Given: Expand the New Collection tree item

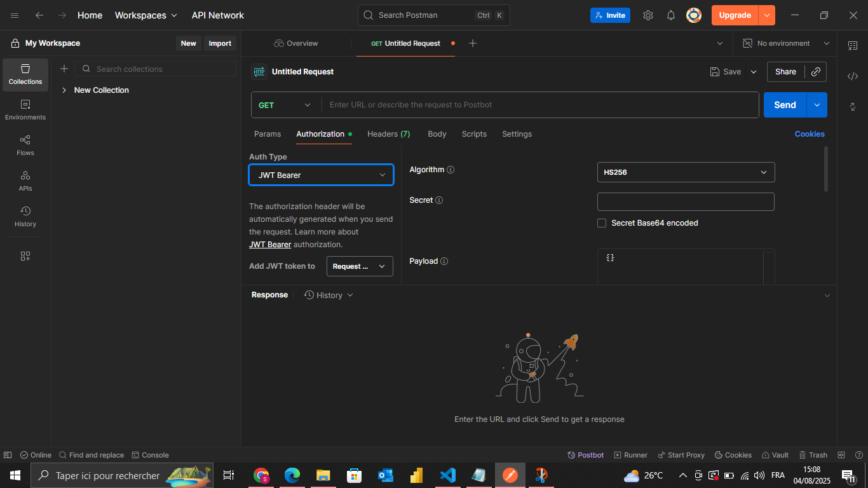Looking at the screenshot, I should 64,90.
